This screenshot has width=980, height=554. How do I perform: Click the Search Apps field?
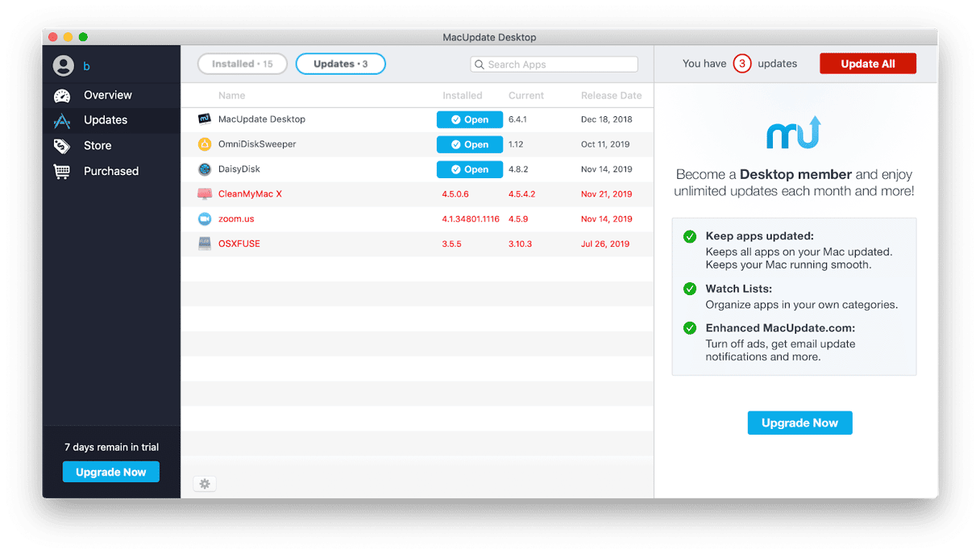pyautogui.click(x=554, y=65)
